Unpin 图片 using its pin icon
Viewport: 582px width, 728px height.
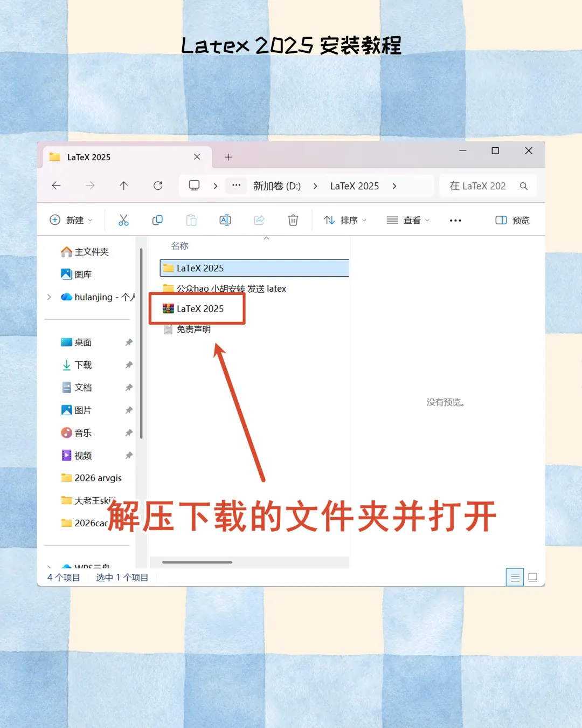tap(129, 410)
